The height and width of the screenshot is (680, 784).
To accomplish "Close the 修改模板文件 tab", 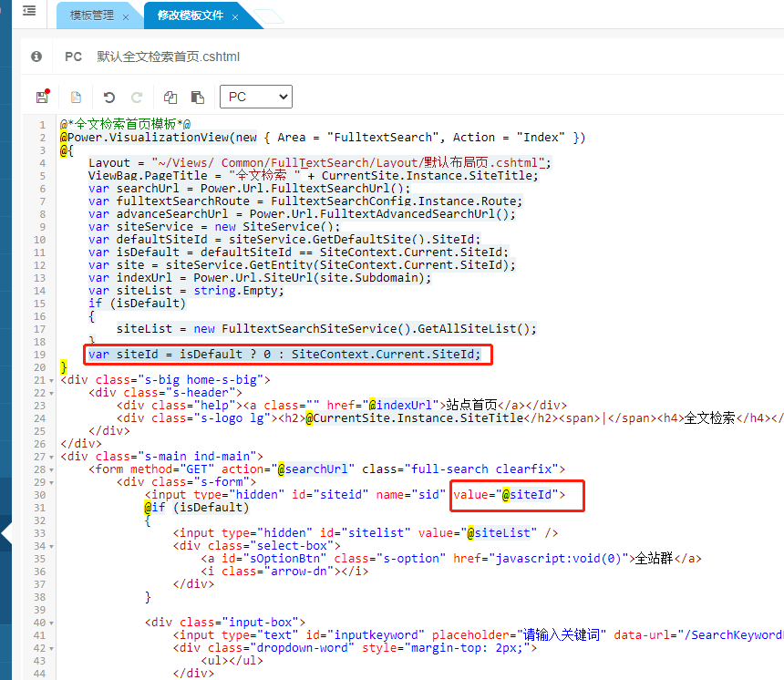I will click(235, 17).
